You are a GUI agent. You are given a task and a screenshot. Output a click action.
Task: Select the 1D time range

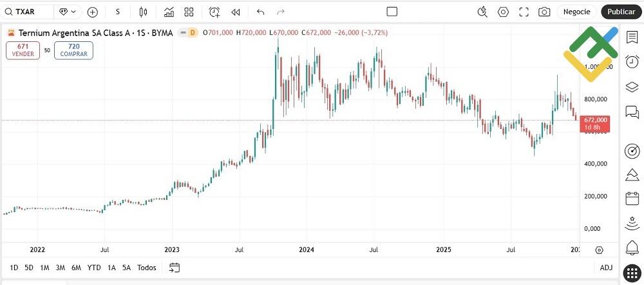[x=14, y=268]
